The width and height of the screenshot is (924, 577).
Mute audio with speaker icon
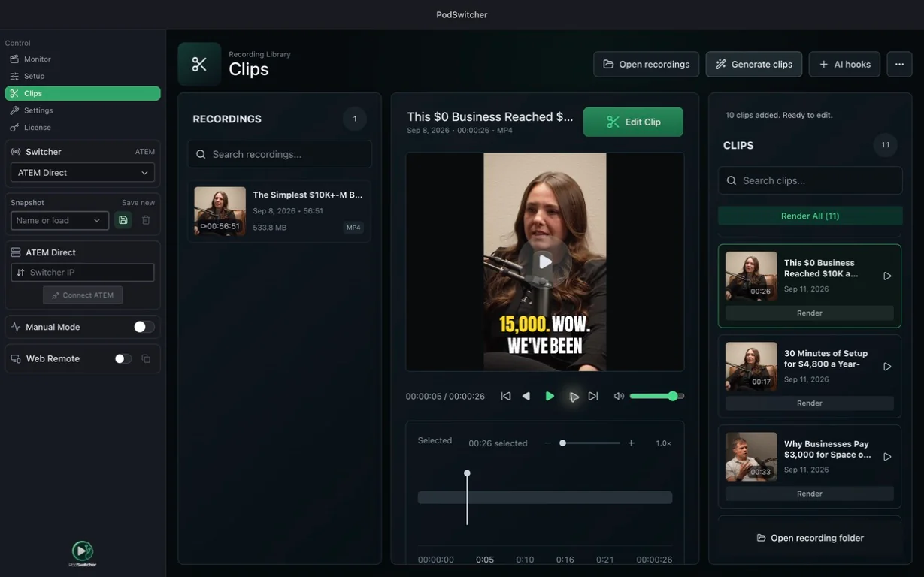tap(619, 396)
